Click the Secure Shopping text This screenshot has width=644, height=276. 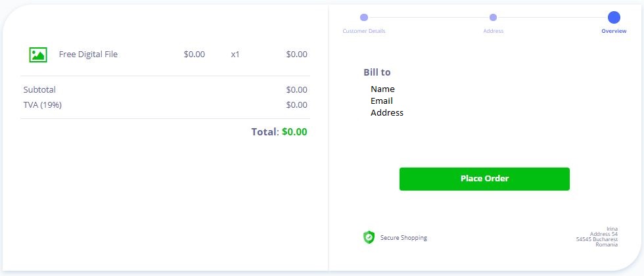pyautogui.click(x=403, y=237)
